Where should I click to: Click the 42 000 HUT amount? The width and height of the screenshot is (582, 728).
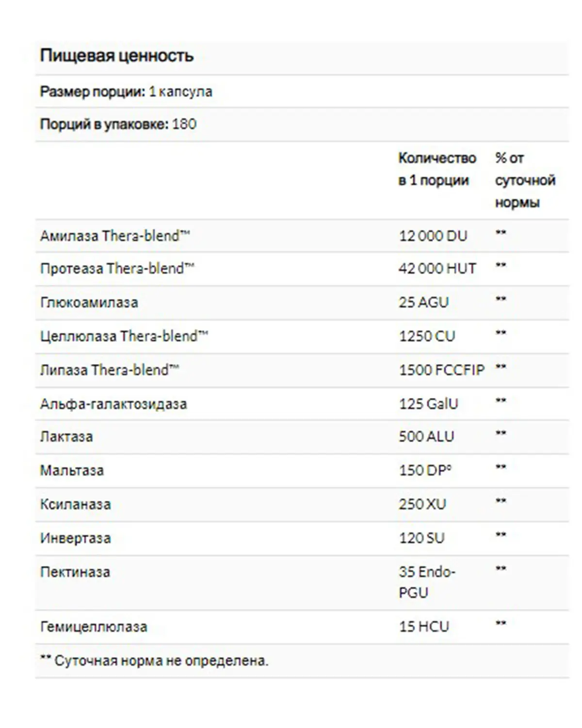click(437, 268)
